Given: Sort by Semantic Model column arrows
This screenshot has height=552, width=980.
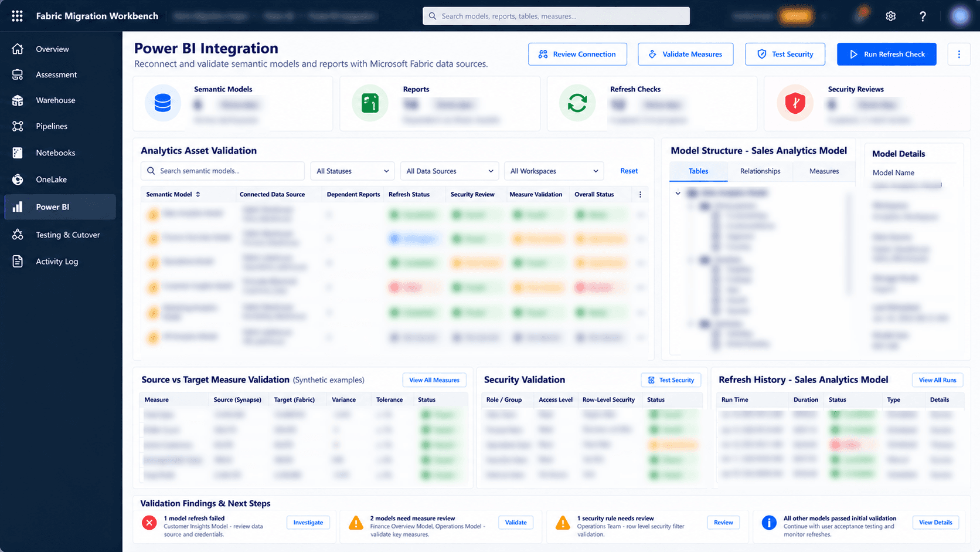Looking at the screenshot, I should pos(198,194).
